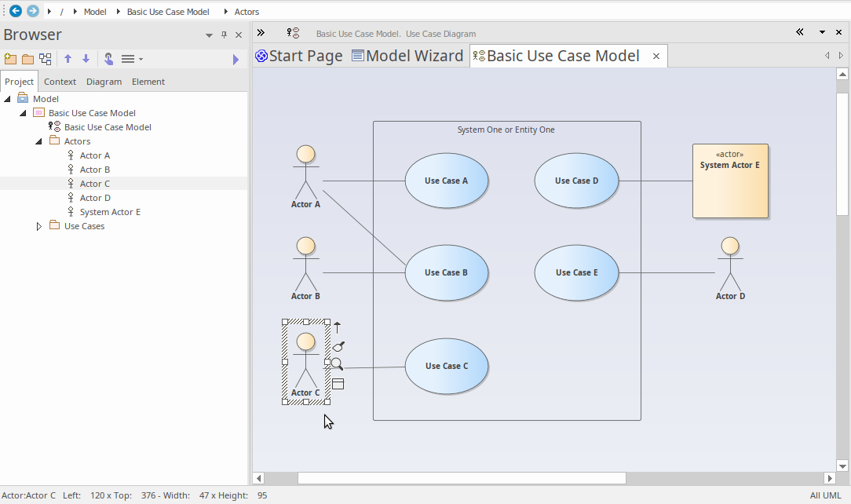Move selected item up with the up arrow
The image size is (851, 504).
click(x=68, y=59)
